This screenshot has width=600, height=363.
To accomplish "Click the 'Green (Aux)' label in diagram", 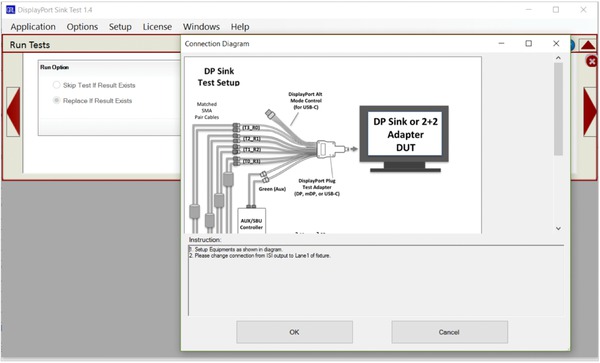I will point(272,189).
